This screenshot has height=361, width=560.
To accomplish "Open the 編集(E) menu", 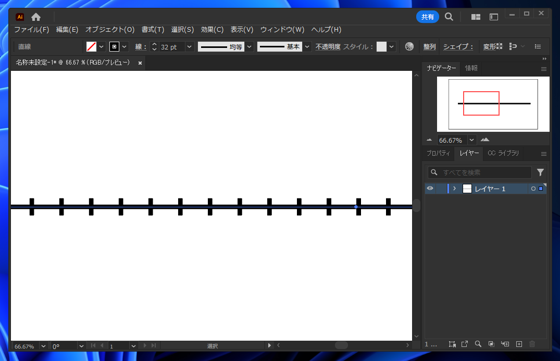I will click(x=67, y=30).
